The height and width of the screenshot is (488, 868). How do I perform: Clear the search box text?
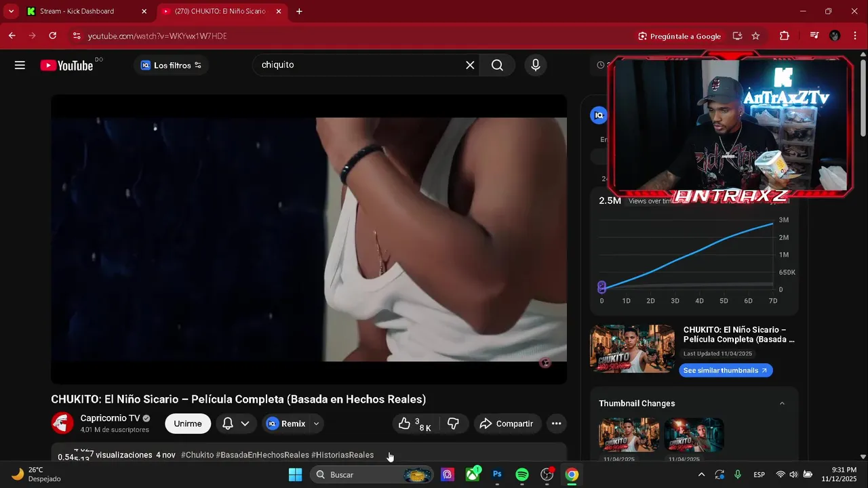coord(470,65)
